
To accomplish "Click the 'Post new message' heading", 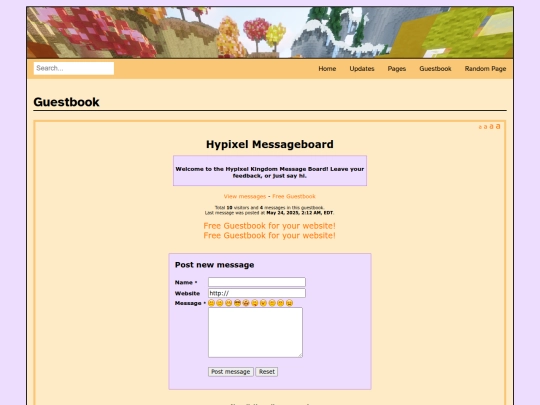I will [x=215, y=265].
